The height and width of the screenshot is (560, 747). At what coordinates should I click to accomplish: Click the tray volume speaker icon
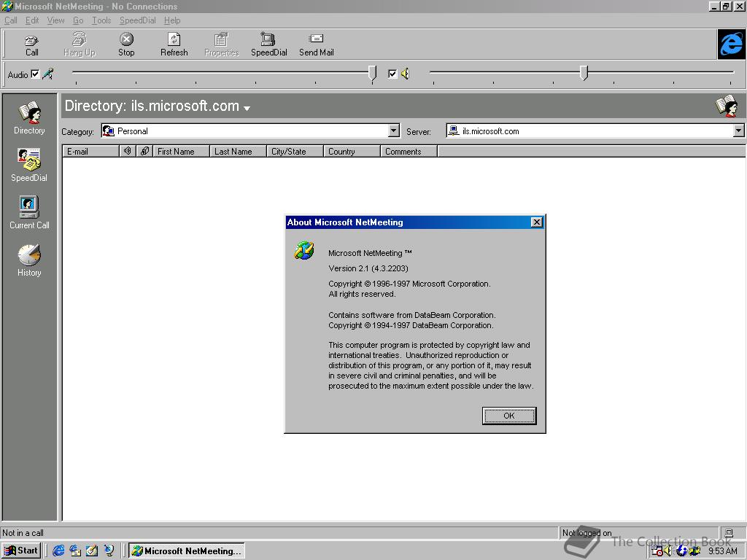click(x=668, y=551)
